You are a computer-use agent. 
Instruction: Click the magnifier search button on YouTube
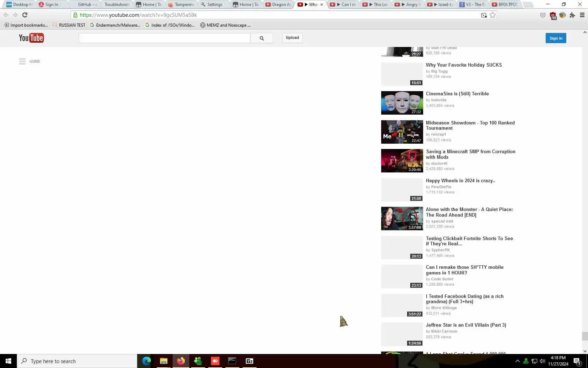tap(262, 38)
